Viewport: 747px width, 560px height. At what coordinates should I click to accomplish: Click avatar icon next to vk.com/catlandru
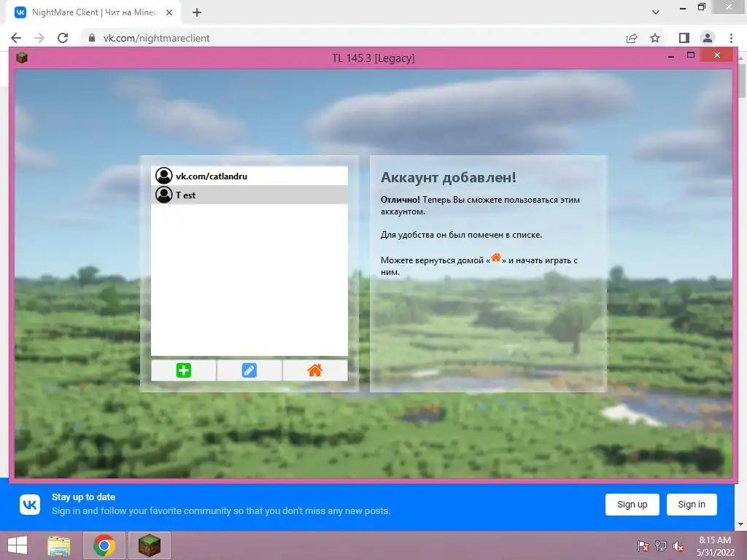click(x=164, y=176)
